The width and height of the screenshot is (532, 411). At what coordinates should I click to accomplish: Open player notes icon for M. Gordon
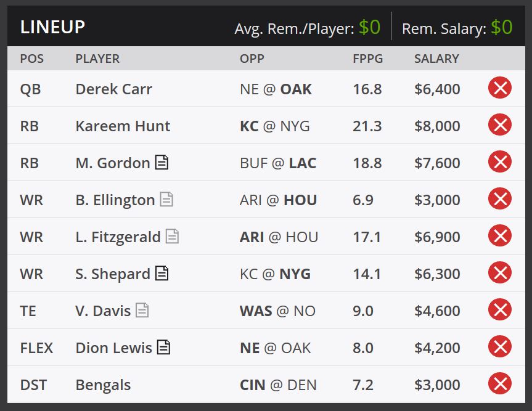(x=162, y=162)
